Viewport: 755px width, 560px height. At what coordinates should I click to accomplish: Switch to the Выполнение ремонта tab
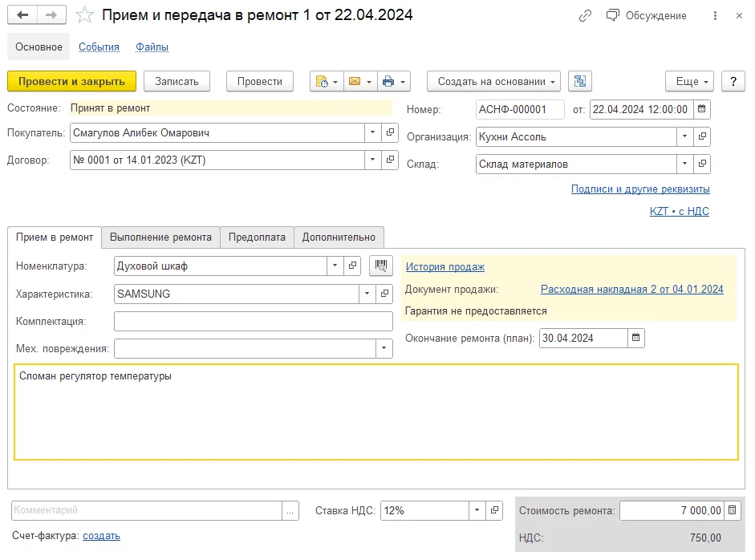[x=160, y=237]
